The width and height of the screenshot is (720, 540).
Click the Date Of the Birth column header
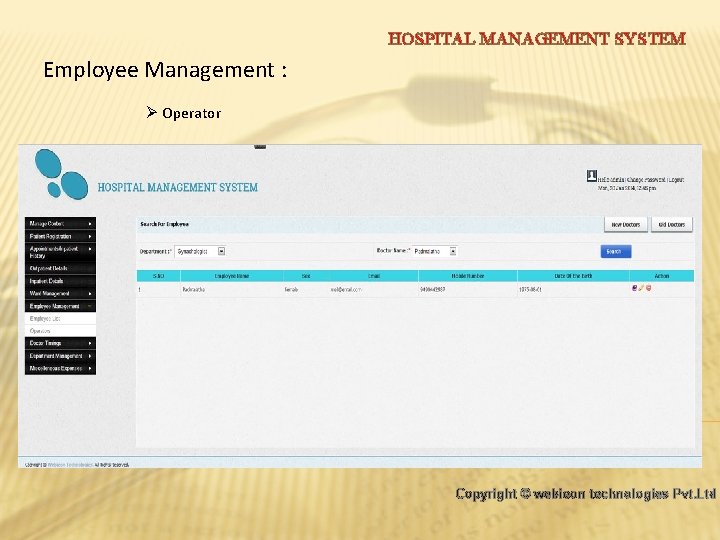click(573, 276)
